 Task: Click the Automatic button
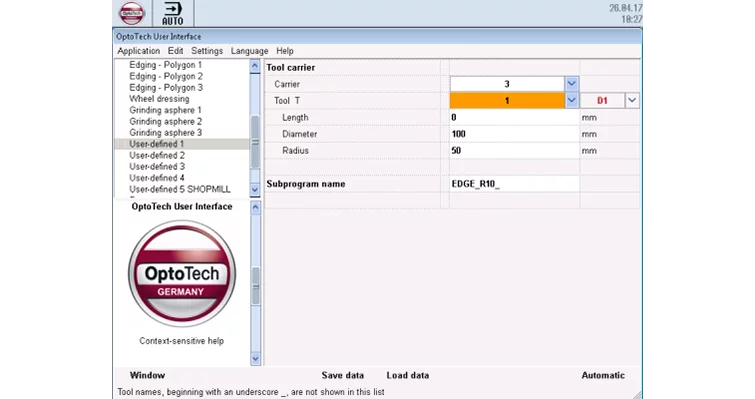click(x=603, y=375)
